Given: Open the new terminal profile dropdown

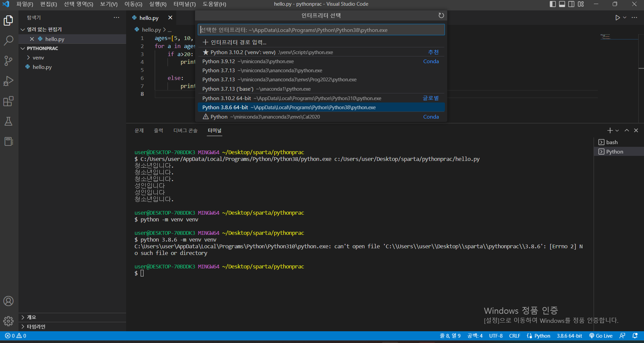Looking at the screenshot, I should tap(617, 130).
